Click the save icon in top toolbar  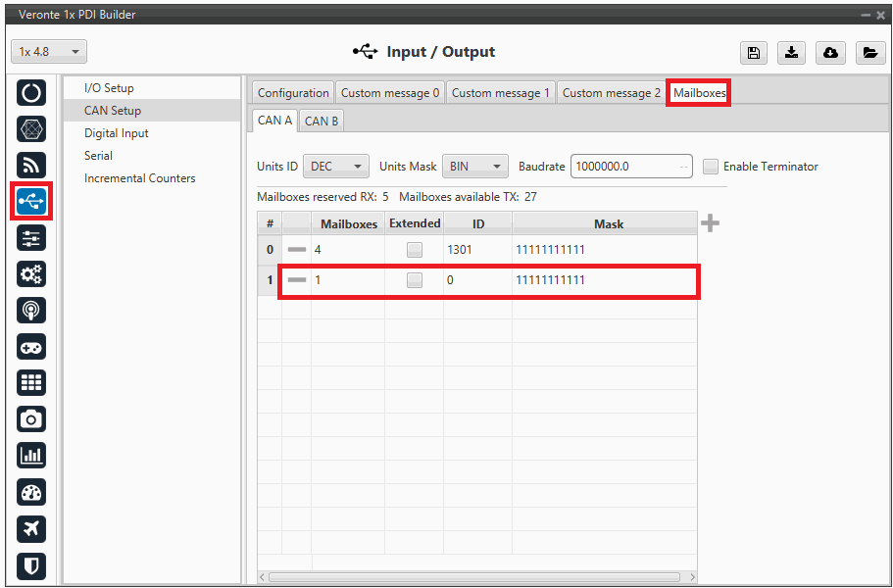[x=753, y=53]
